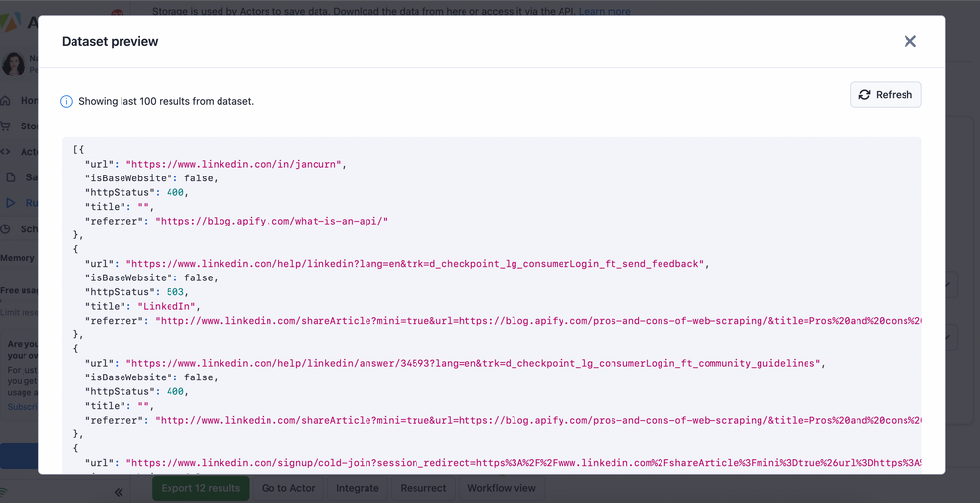Click the Refresh button
The image size is (980, 503).
point(885,94)
